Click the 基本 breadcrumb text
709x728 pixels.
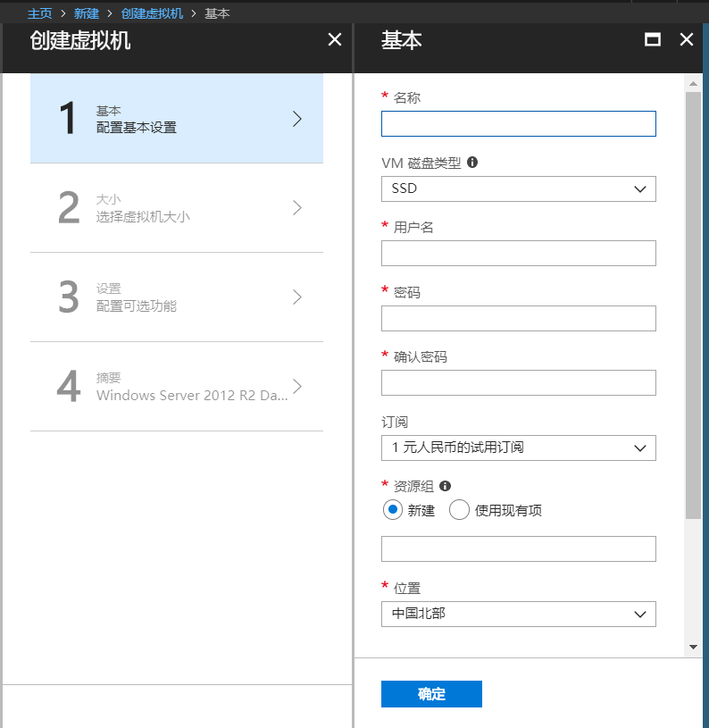217,13
